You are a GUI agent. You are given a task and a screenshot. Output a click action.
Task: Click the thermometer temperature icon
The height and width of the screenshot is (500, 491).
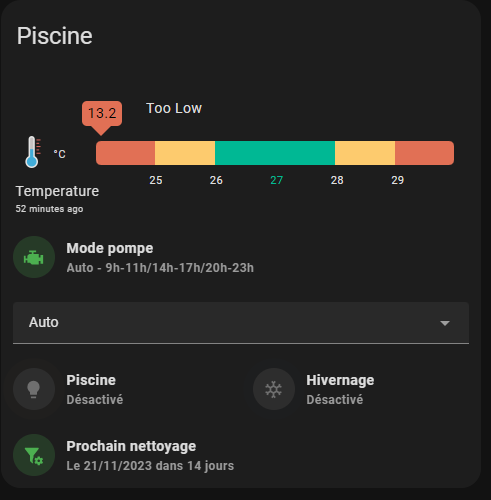pos(33,152)
